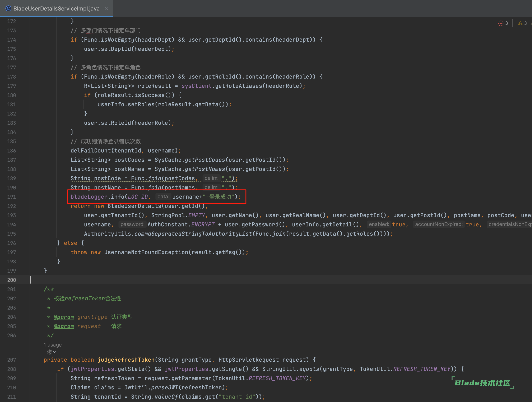Click the 'else' keyword on line 196
Image resolution: width=532 pixels, height=402 pixels.
point(70,243)
